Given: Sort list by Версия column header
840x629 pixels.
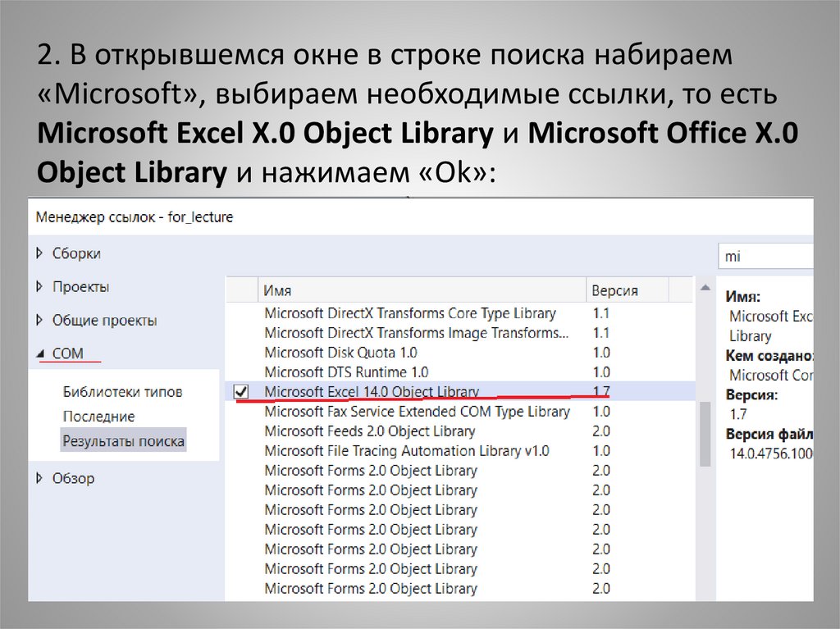Looking at the screenshot, I should point(628,290).
